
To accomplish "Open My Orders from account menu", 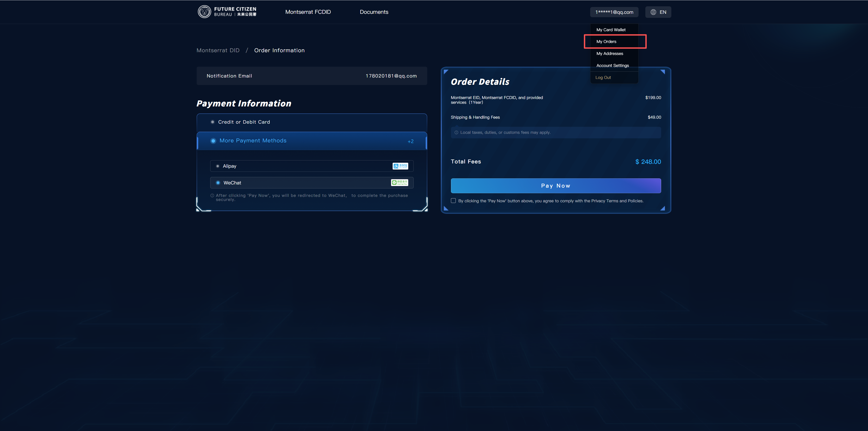I will 606,41.
